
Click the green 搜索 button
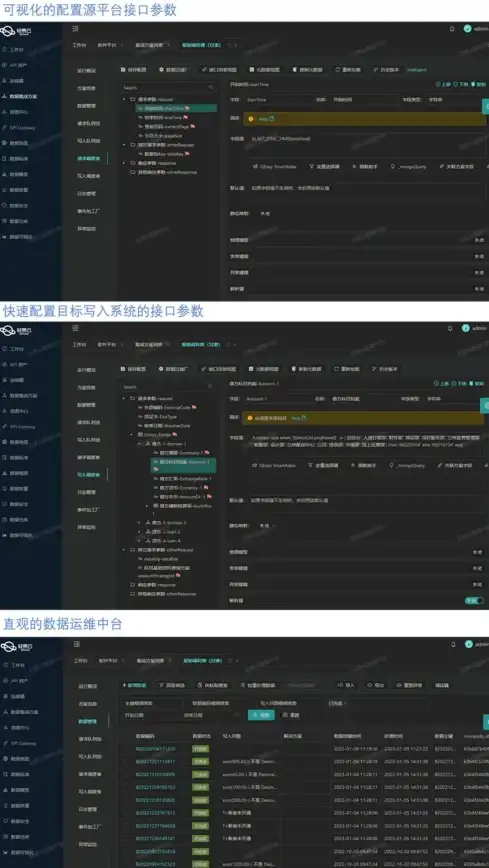click(261, 715)
